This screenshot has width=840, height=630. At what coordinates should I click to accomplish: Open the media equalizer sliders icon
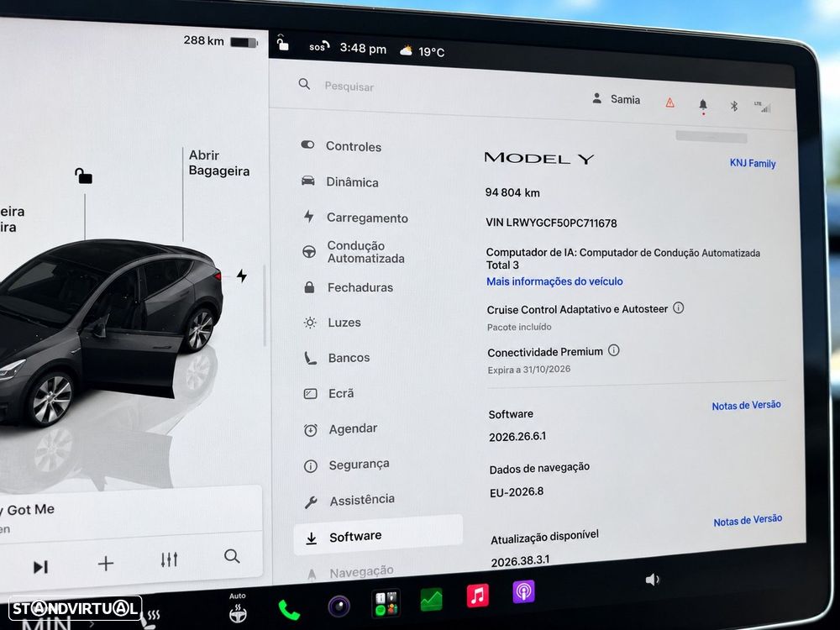click(170, 559)
